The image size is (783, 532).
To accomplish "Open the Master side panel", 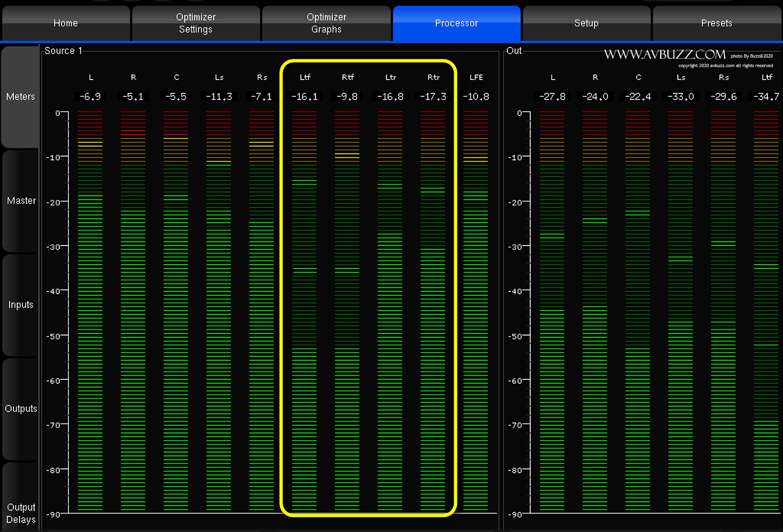I will coord(21,201).
